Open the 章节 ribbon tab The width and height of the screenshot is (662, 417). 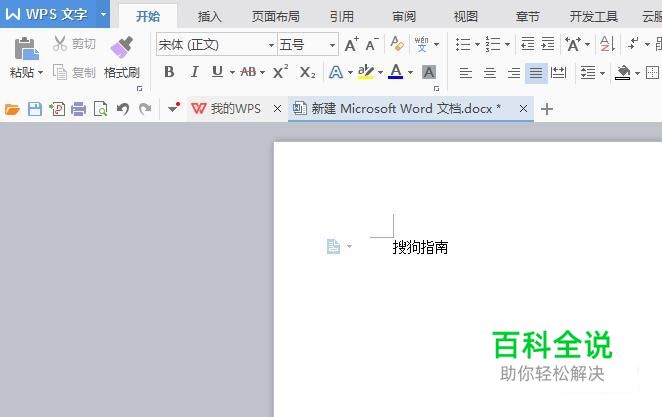528,16
